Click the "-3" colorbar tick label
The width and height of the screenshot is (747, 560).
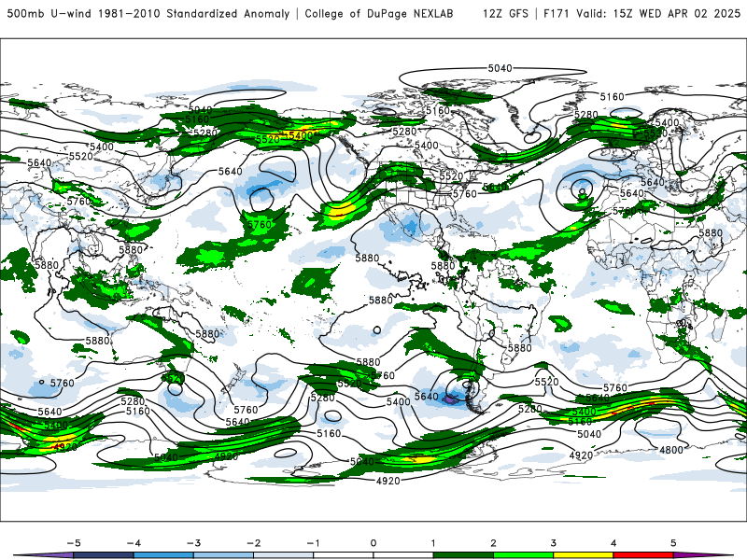click(193, 543)
